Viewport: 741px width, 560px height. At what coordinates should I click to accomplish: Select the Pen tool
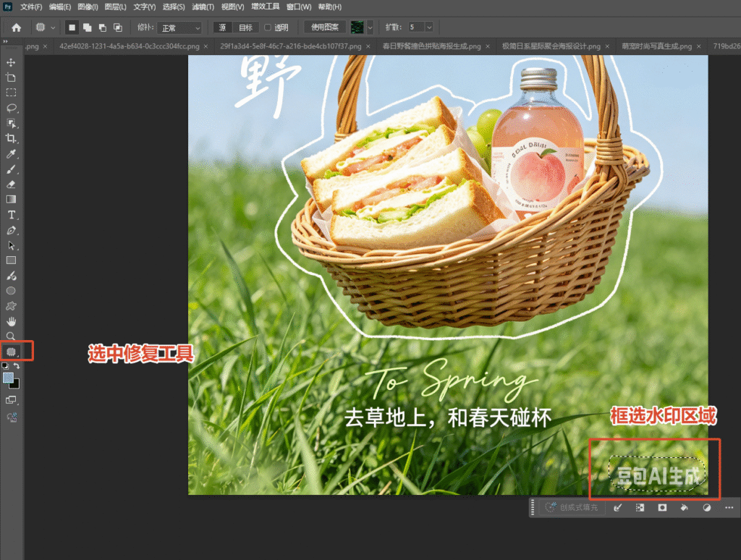point(11,230)
